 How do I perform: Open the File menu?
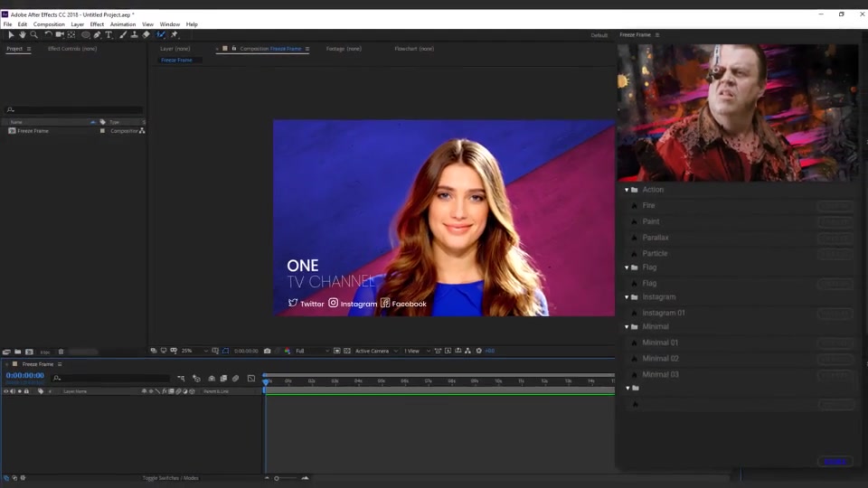click(8, 24)
